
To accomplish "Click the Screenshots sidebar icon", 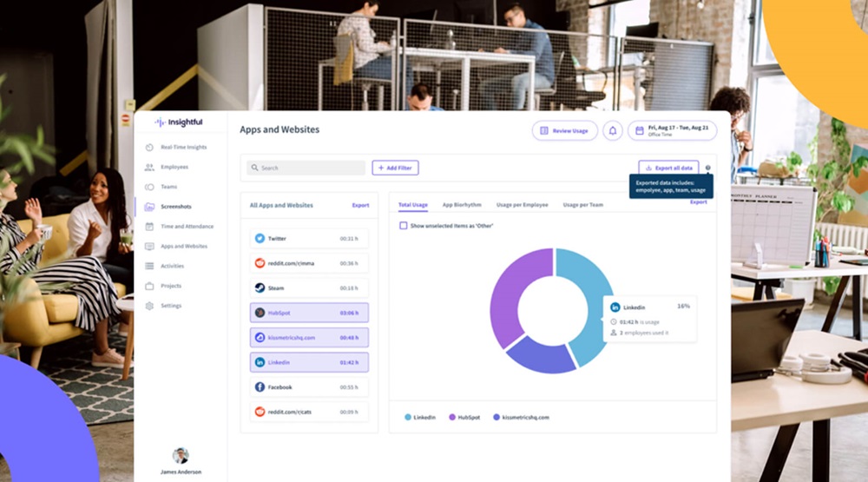I will point(149,207).
